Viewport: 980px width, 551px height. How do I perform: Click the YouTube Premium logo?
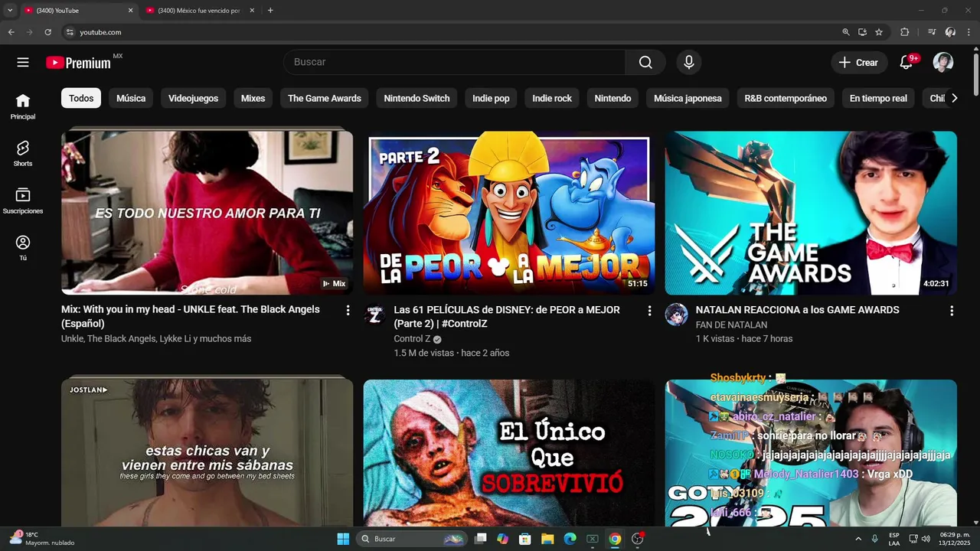(x=78, y=63)
